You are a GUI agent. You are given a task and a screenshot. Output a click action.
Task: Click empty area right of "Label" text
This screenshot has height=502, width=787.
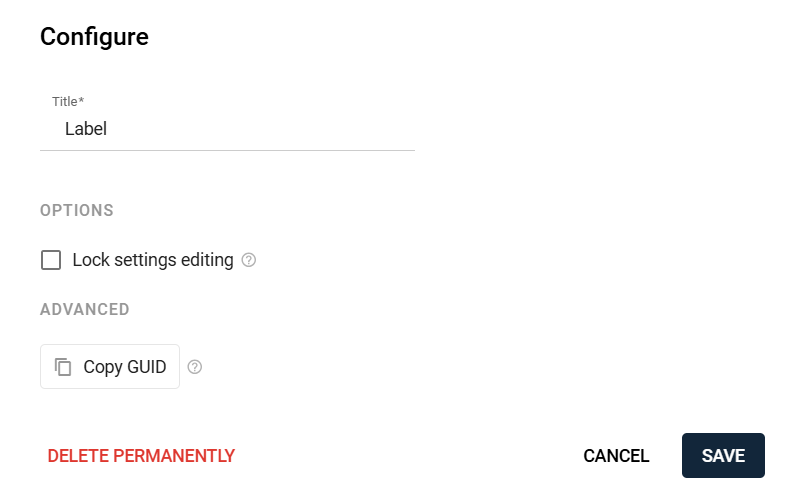point(280,129)
